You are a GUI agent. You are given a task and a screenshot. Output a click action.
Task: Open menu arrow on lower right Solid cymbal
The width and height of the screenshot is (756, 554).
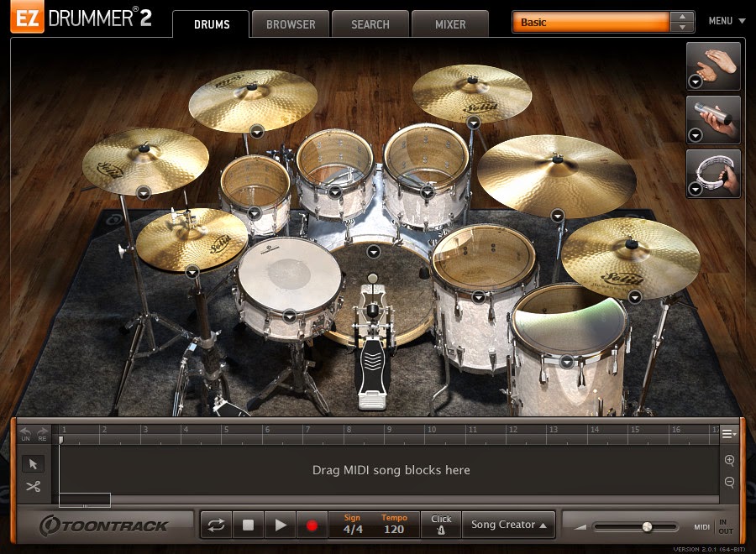[634, 297]
